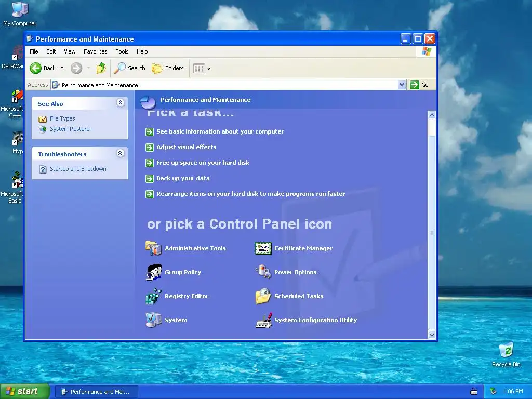Open Recycle Bin desktop icon
Screen dimensions: 532x399
(x=506, y=350)
